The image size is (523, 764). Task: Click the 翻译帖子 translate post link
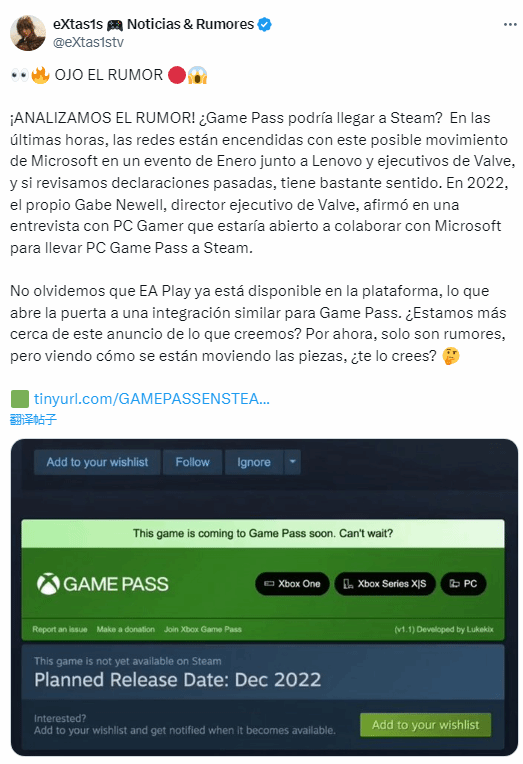(33, 419)
